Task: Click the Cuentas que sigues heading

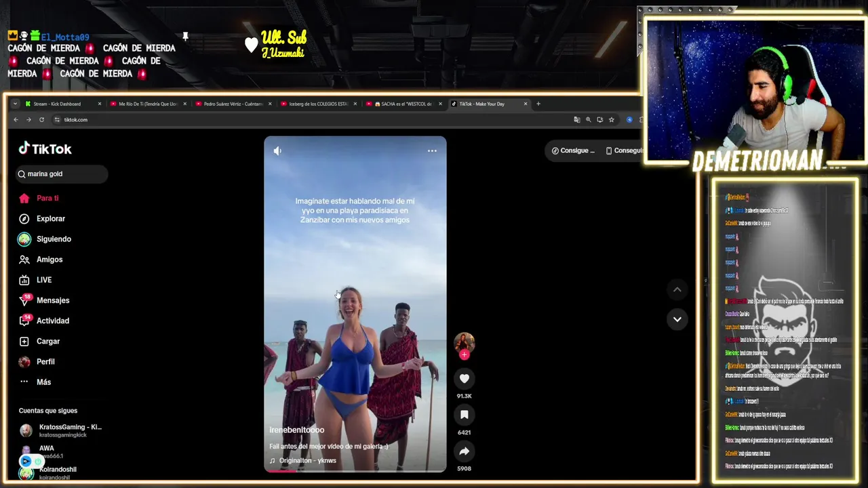Action: (48, 411)
